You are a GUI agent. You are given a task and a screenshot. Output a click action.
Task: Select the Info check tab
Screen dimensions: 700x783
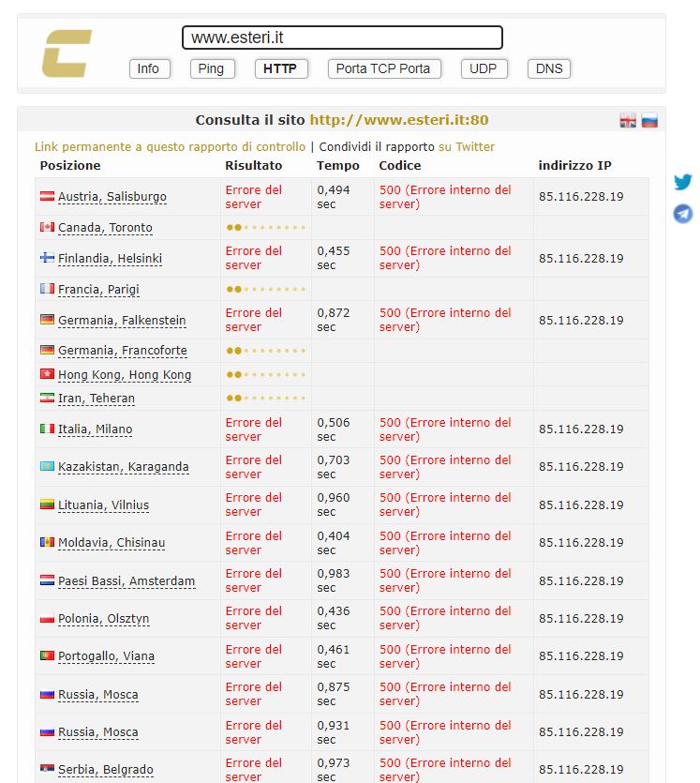[148, 68]
